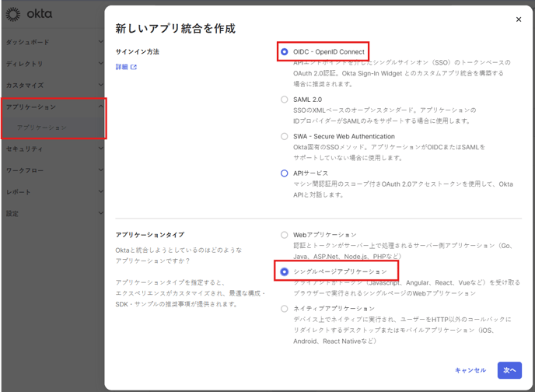
Task: Expand セキュリティ sidebar chevron
Action: click(100, 149)
